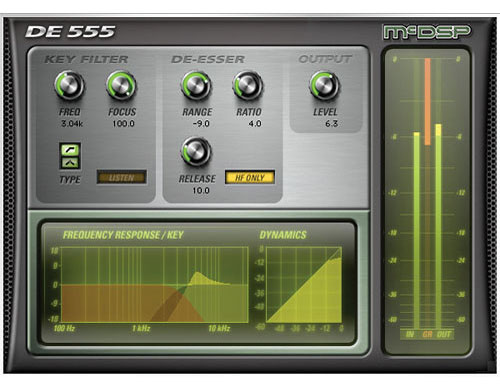Disable the HF ONLY button
Viewport: 500px width, 385px height.
click(x=250, y=177)
